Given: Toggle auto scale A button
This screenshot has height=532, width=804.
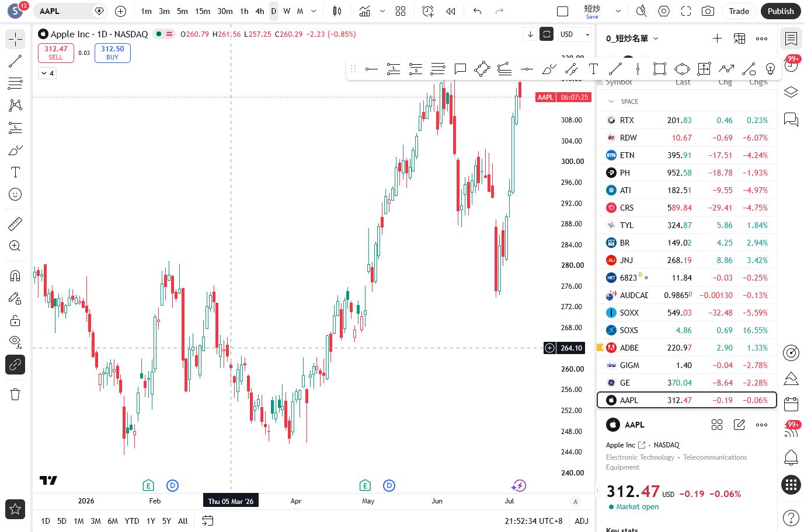Looking at the screenshot, I should pyautogui.click(x=575, y=502).
